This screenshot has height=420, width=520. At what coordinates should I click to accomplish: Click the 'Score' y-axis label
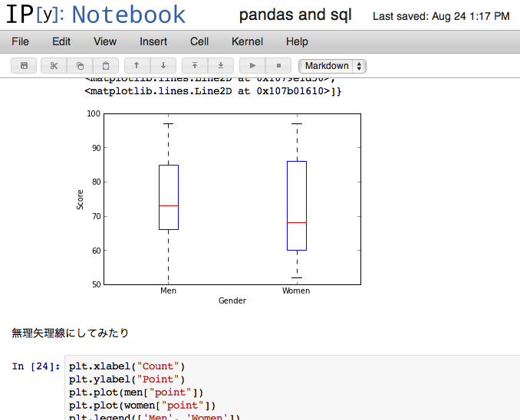click(x=80, y=199)
